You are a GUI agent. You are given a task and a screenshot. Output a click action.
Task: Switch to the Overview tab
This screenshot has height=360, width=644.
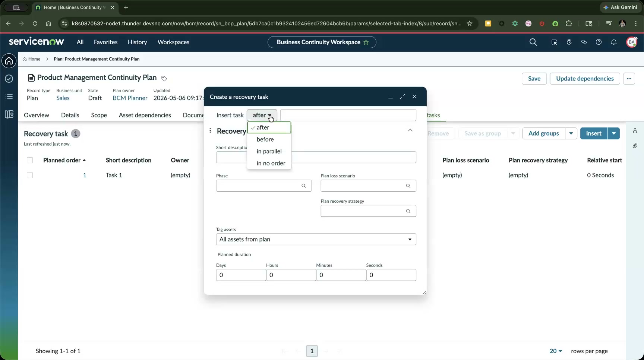(x=37, y=115)
